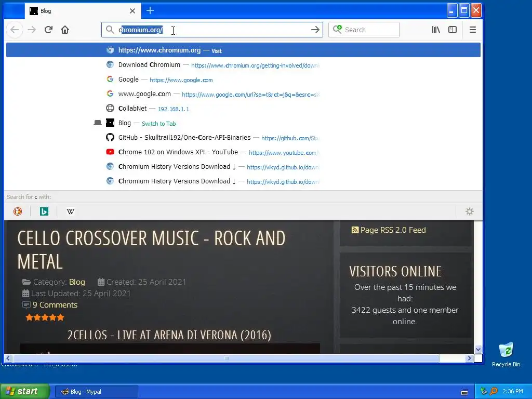Click the YouTube icon in the suggestions
532x399 pixels.
pyautogui.click(x=110, y=152)
